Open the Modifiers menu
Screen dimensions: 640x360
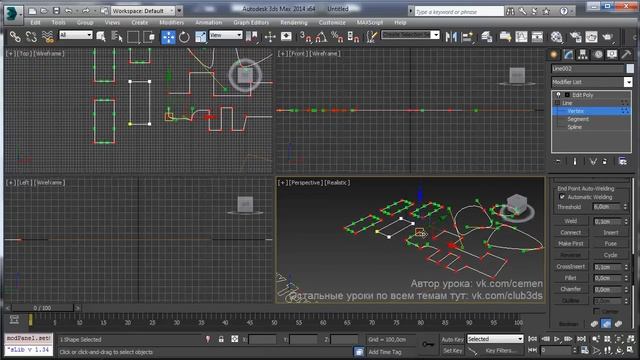coord(171,22)
